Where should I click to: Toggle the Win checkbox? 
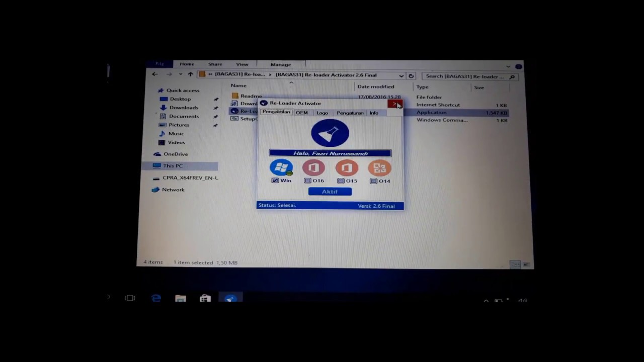(275, 180)
